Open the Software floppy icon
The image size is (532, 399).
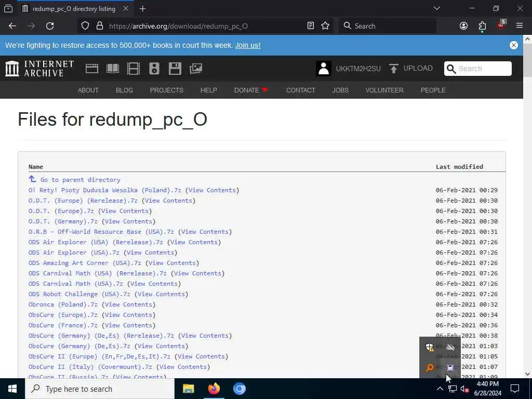tap(175, 69)
